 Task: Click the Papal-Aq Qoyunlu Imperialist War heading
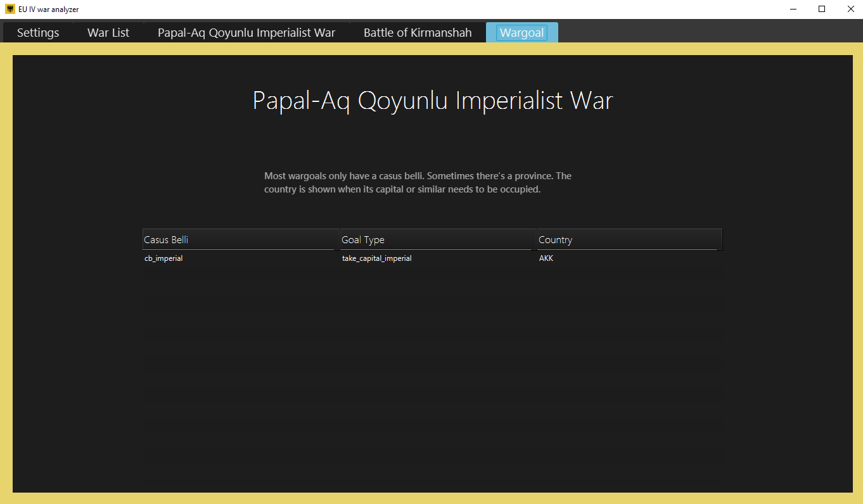pyautogui.click(x=433, y=101)
